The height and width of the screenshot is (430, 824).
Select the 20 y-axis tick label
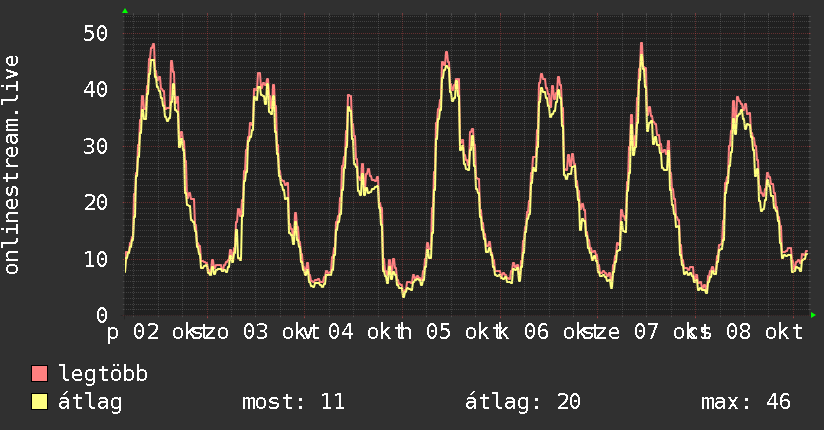point(95,202)
